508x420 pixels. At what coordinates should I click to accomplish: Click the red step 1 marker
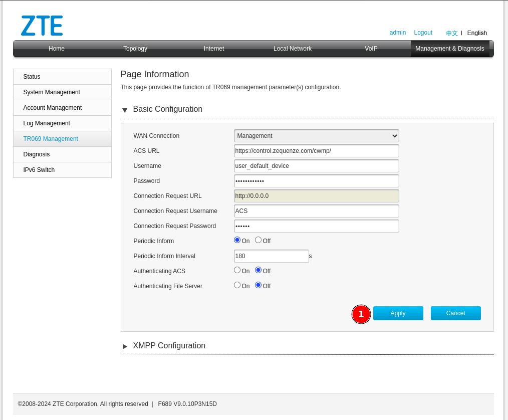point(361,314)
